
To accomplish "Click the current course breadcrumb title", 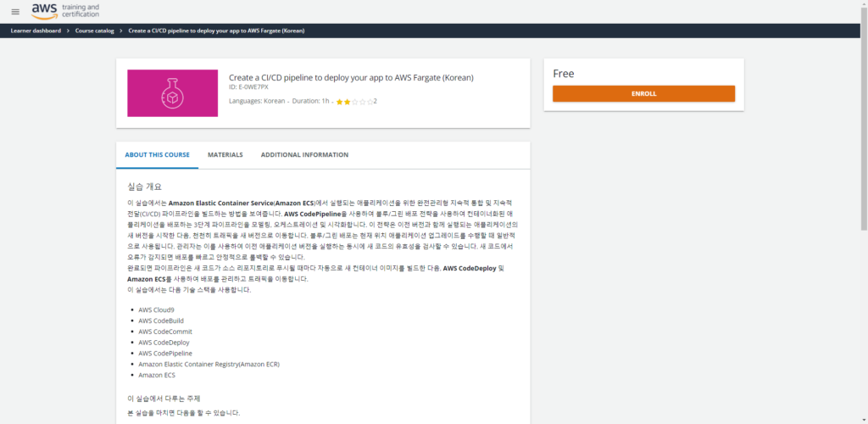I will (x=216, y=31).
